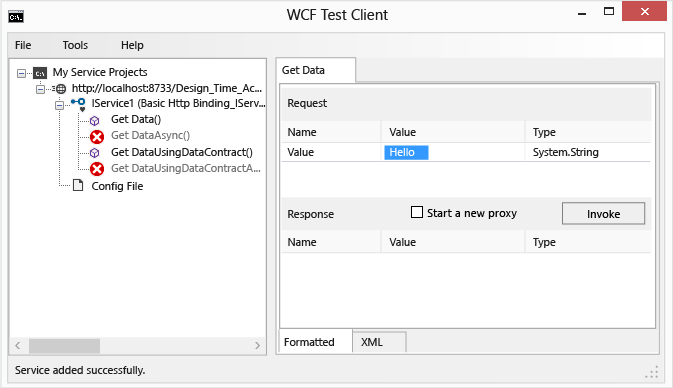Enable the Start a new proxy checkbox
673x388 pixels.
417,212
